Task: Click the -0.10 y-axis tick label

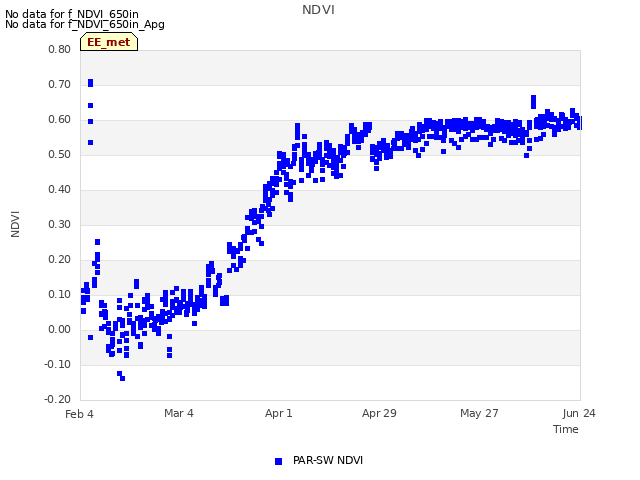Action: pos(58,364)
